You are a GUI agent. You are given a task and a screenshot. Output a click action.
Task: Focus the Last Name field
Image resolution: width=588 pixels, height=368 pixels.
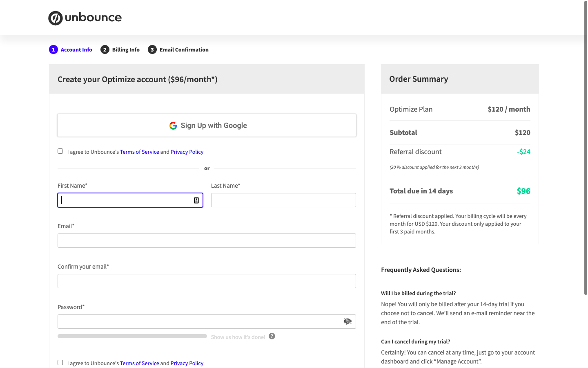point(283,200)
